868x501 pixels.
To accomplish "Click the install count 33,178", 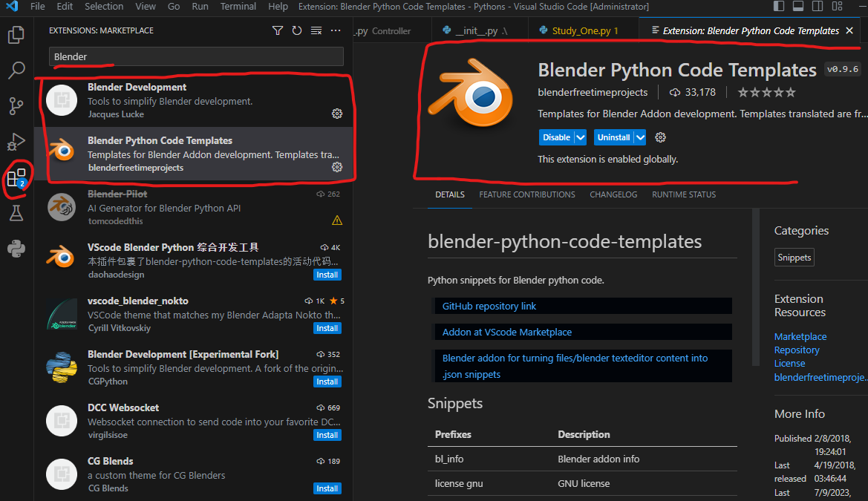I will coord(693,93).
